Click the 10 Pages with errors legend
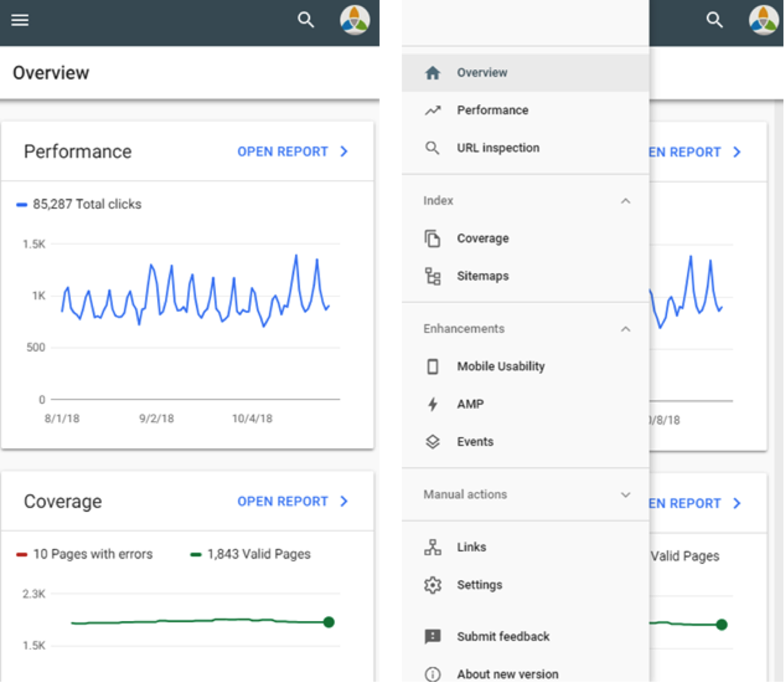 coord(84,554)
